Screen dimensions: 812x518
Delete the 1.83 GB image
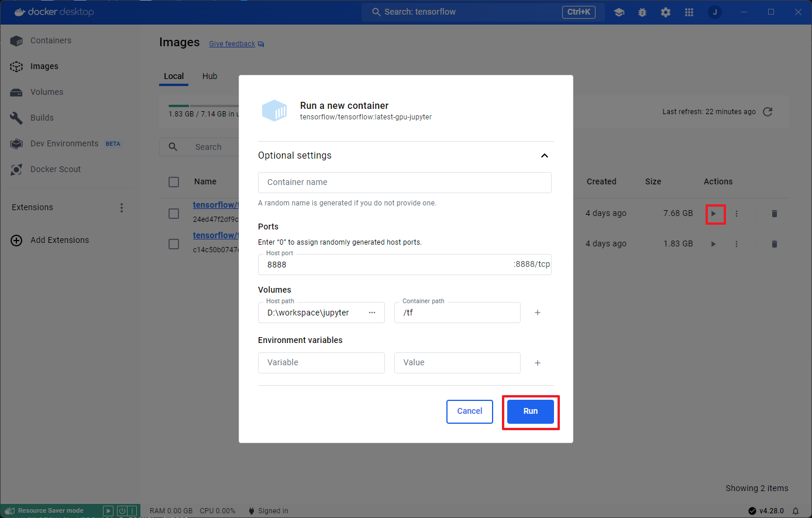click(x=775, y=244)
